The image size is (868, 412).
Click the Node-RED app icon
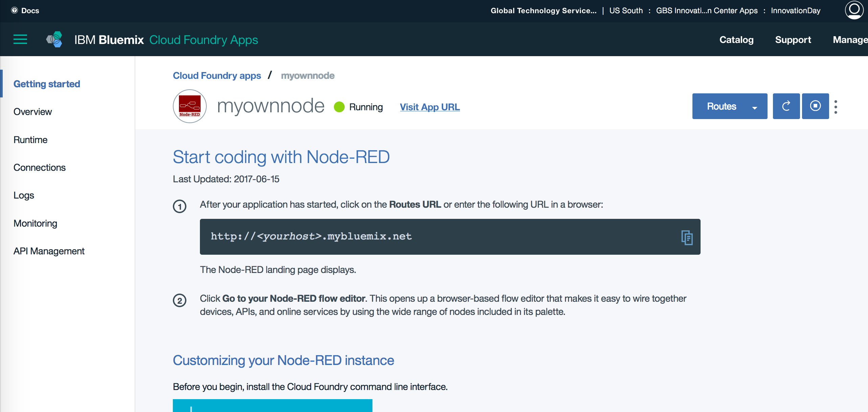point(190,106)
